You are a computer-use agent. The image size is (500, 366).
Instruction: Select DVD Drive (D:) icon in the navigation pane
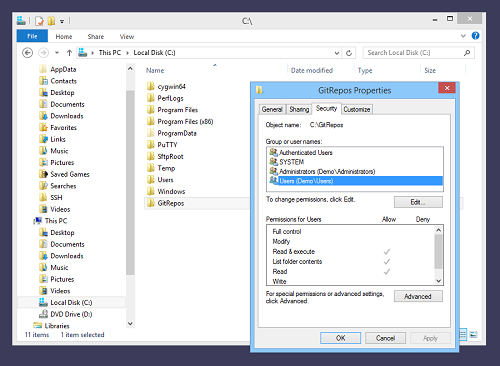[x=43, y=314]
